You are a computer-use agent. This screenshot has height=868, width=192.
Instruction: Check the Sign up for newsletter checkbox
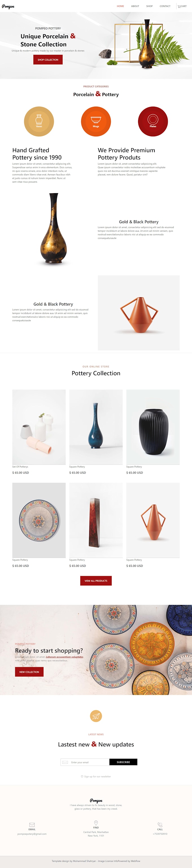click(x=82, y=776)
